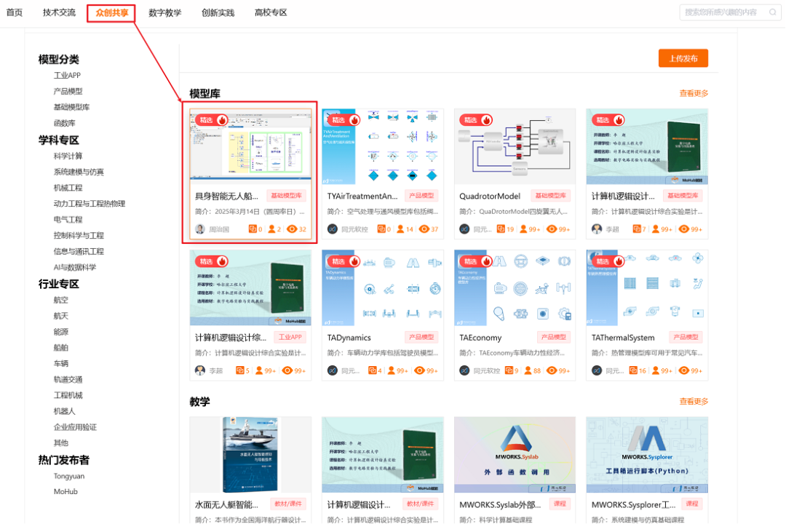
Task: Click 同元软控 avatar on the TAEconomy card
Action: pyautogui.click(x=464, y=370)
